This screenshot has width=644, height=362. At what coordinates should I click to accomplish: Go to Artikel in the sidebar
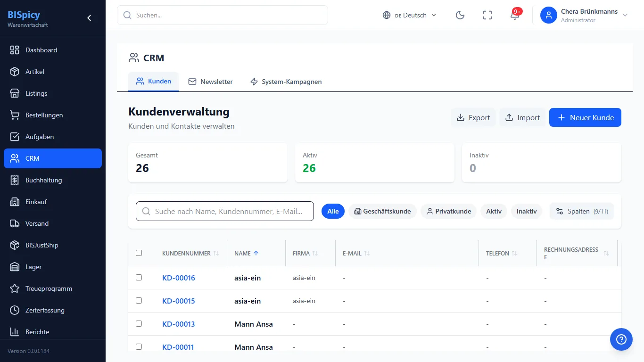pos(53,72)
